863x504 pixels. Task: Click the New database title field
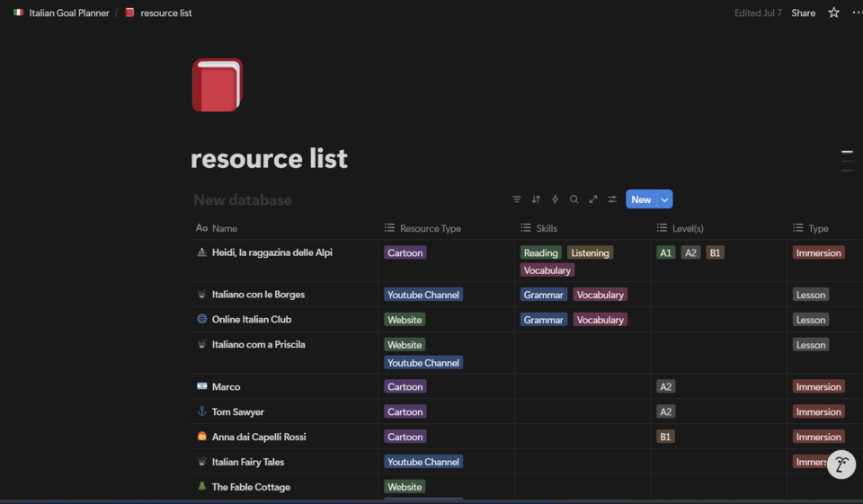pyautogui.click(x=243, y=200)
